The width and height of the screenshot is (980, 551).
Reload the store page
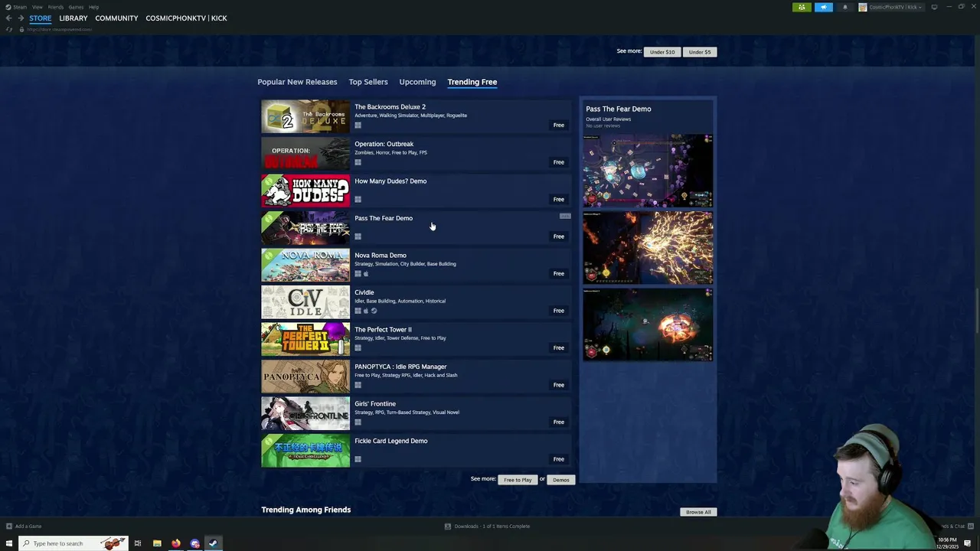pos(9,29)
